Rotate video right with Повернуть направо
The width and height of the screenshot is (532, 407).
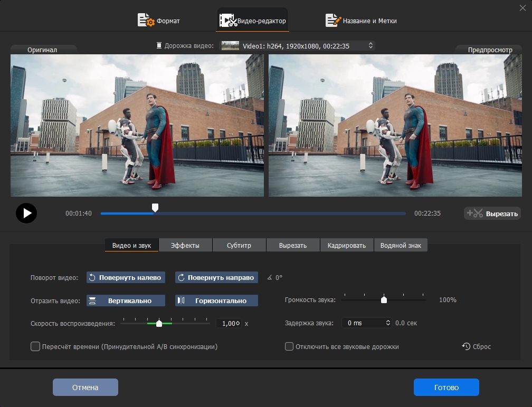pos(216,277)
